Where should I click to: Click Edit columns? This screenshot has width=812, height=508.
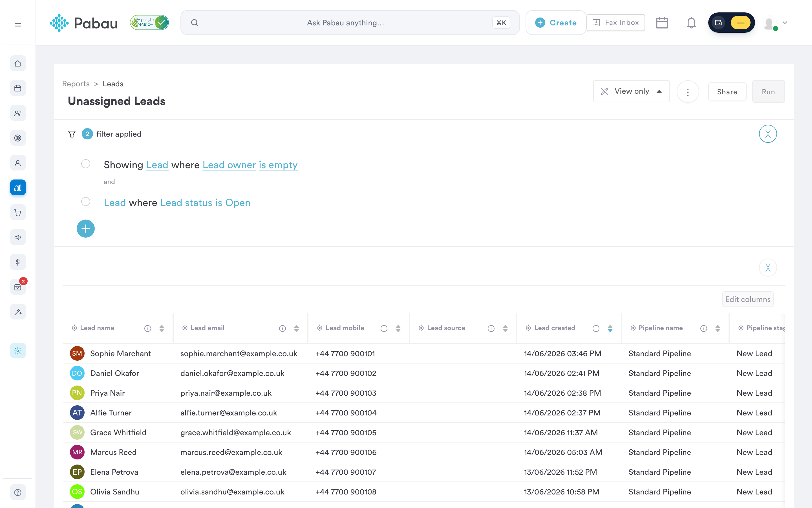click(x=748, y=299)
